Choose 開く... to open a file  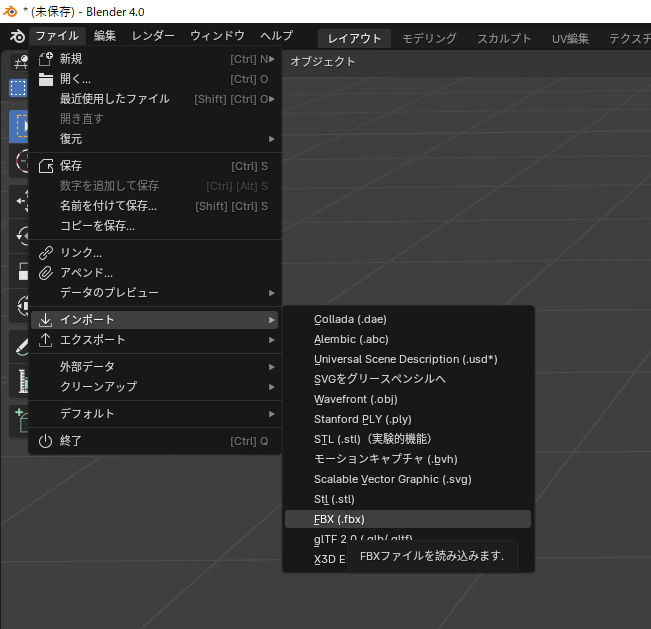[155, 79]
